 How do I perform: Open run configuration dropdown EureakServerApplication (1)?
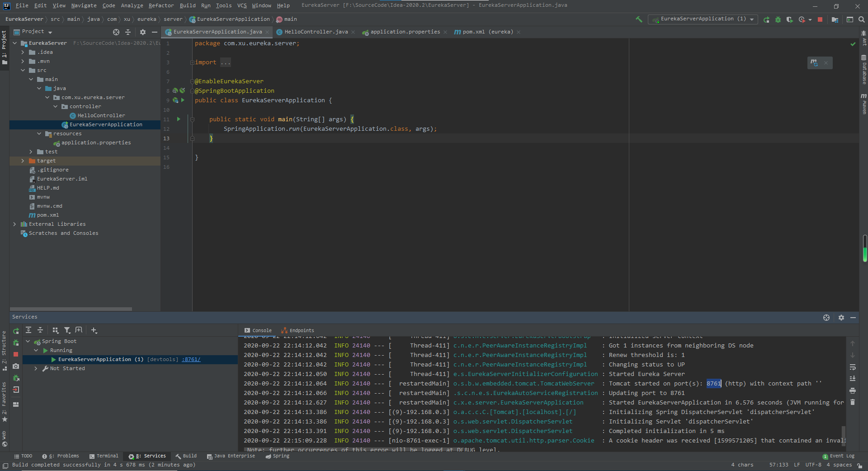click(x=703, y=19)
